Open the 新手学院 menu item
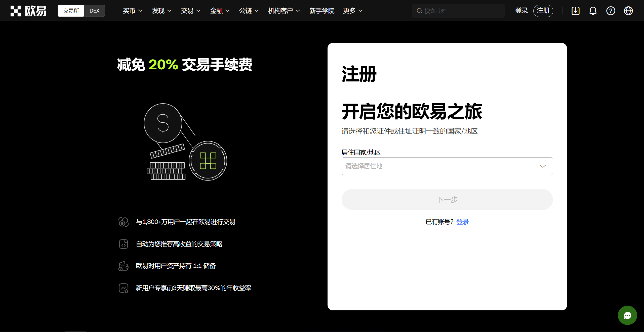The width and height of the screenshot is (644, 332). click(x=322, y=11)
